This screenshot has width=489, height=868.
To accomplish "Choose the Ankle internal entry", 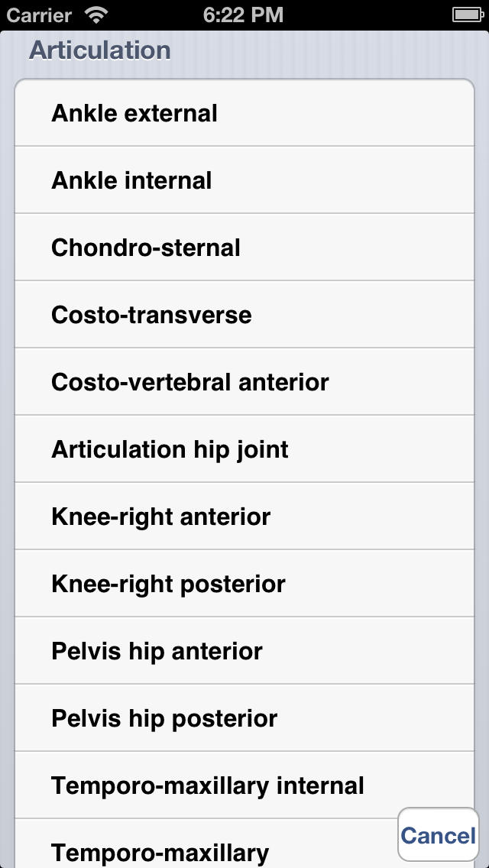I will (244, 181).
